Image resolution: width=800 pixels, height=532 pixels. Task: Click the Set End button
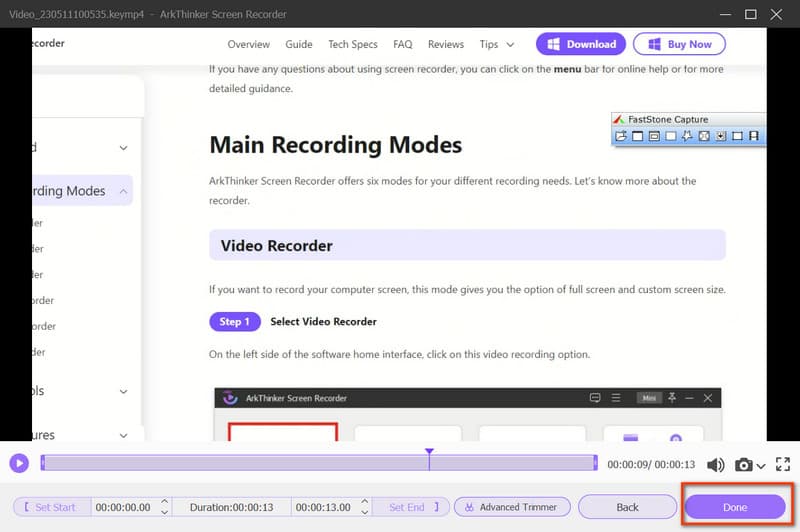pos(411,507)
